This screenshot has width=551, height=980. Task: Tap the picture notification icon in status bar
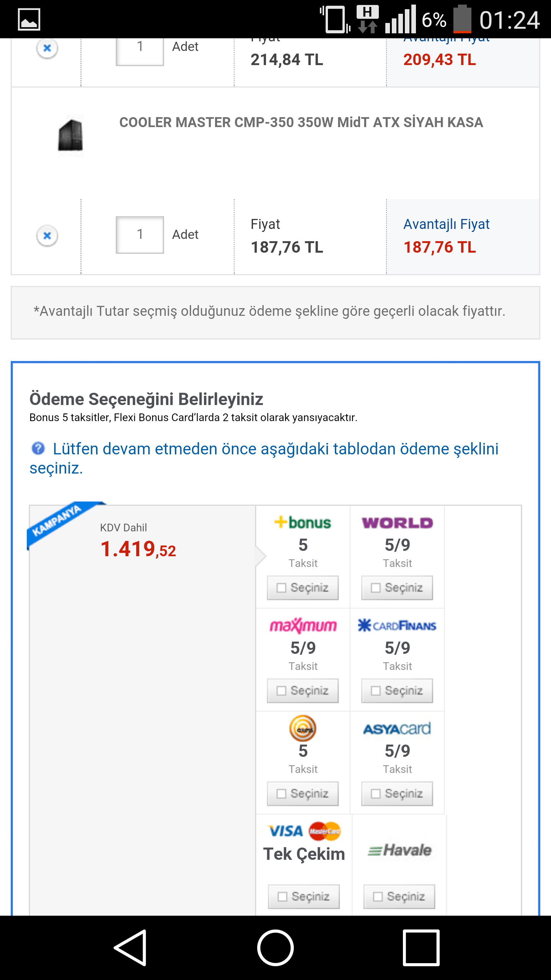pyautogui.click(x=29, y=19)
